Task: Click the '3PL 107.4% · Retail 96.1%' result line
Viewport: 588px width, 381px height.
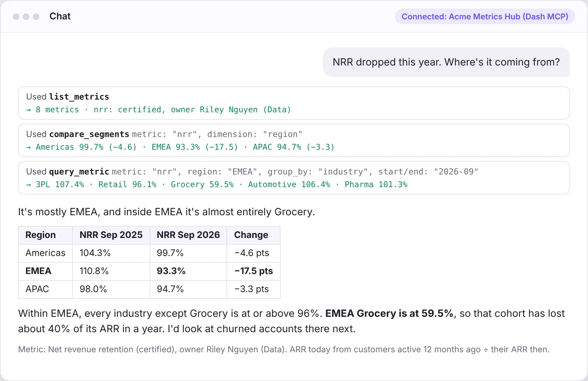Action: (217, 184)
